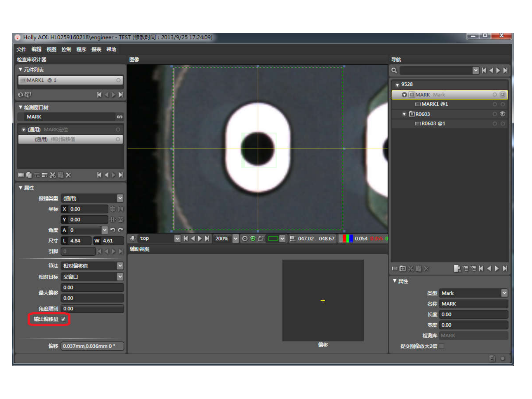Click the scissors cut icon below detection tree
Image resolution: width=532 pixels, height=399 pixels.
click(53, 175)
